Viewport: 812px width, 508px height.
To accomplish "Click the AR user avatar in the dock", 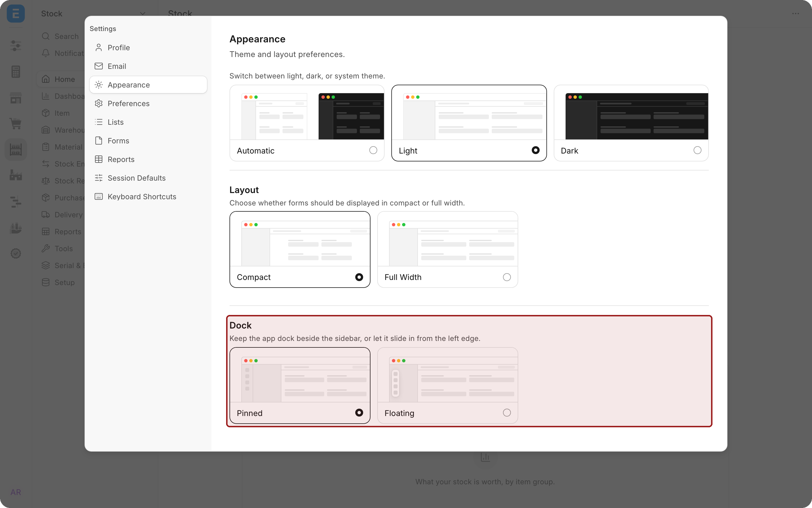I will (x=16, y=492).
